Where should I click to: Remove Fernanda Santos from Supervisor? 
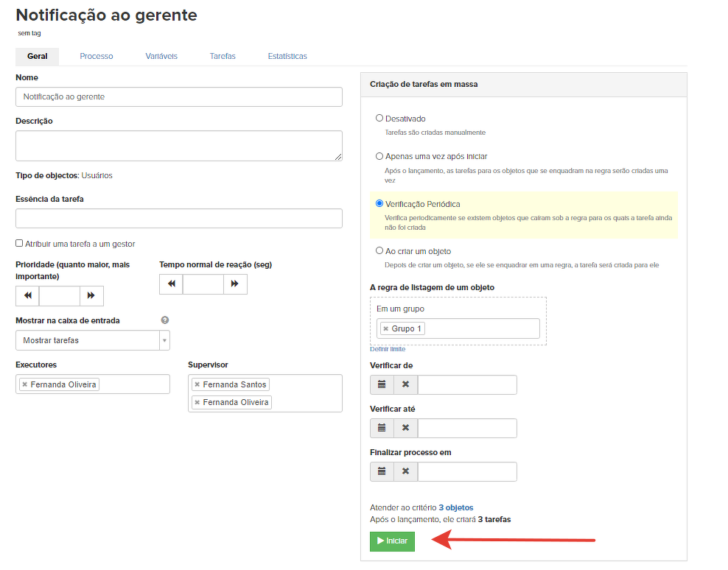click(x=197, y=385)
